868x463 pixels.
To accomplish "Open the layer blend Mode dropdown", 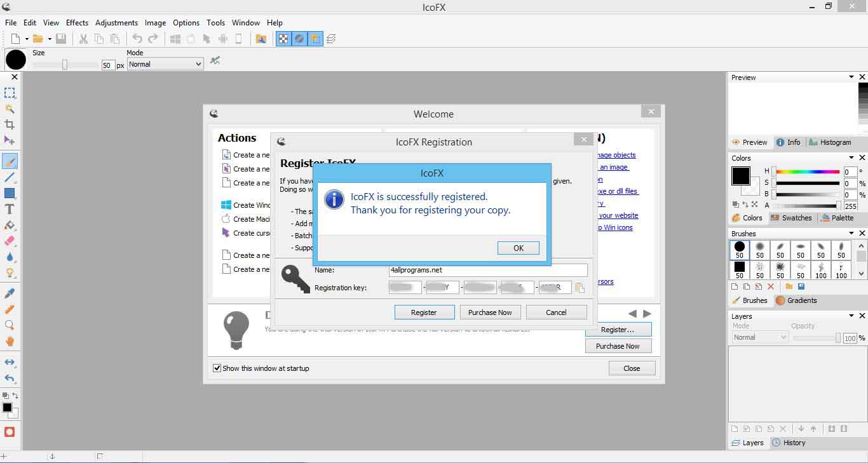I will pos(759,337).
